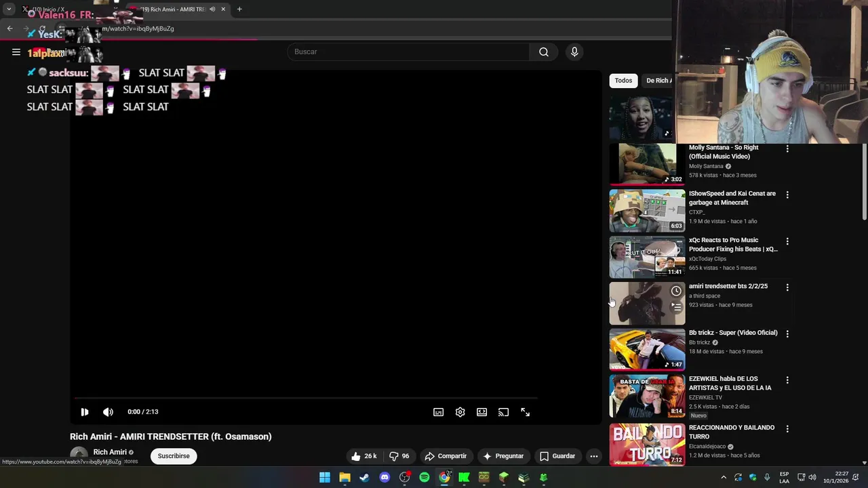
Task: Open REACCIONANDO Y BAILANDO TURRO video title
Action: [732, 432]
